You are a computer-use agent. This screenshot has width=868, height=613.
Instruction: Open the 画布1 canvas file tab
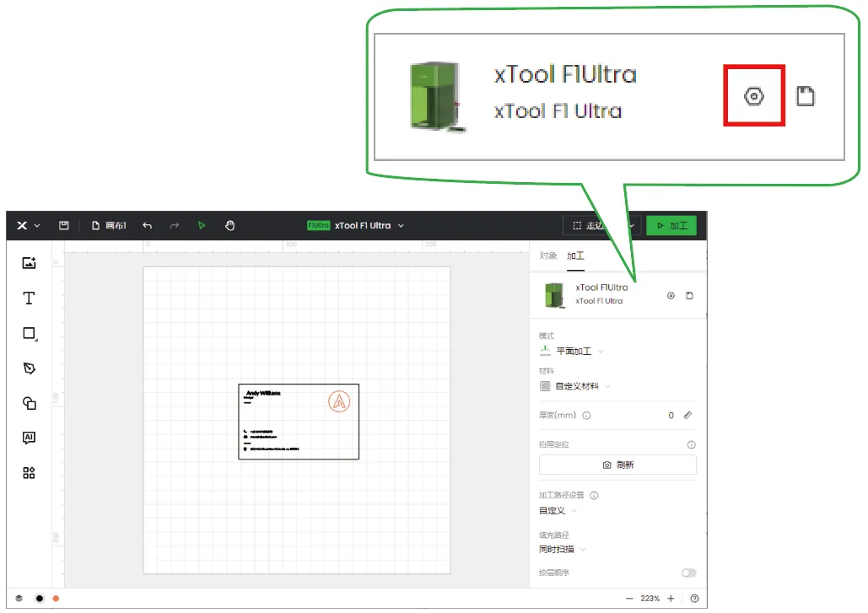click(109, 225)
